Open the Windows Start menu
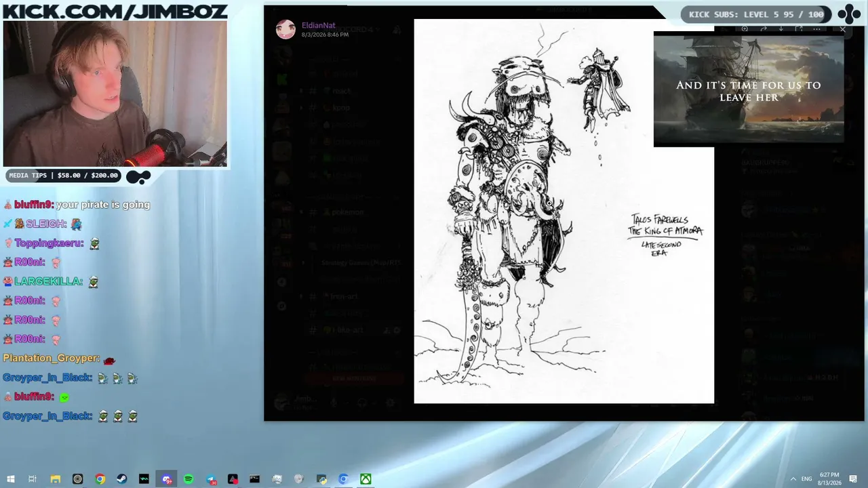868x488 pixels. (x=10, y=479)
